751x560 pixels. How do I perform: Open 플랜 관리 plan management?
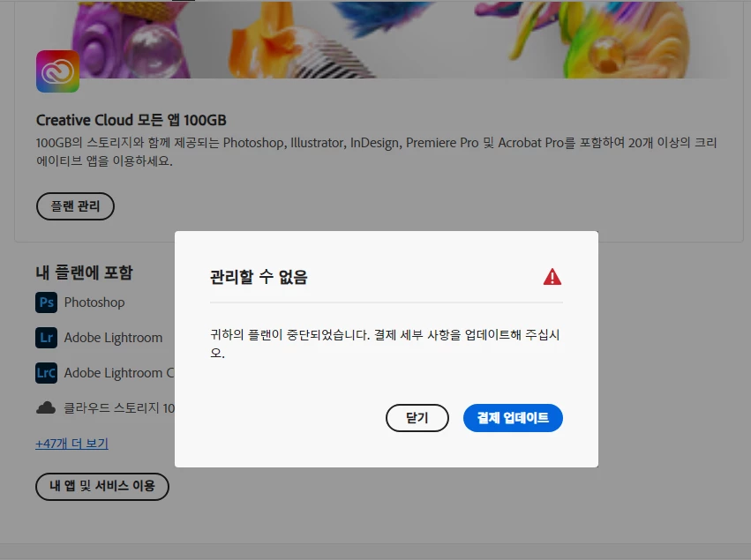[75, 206]
